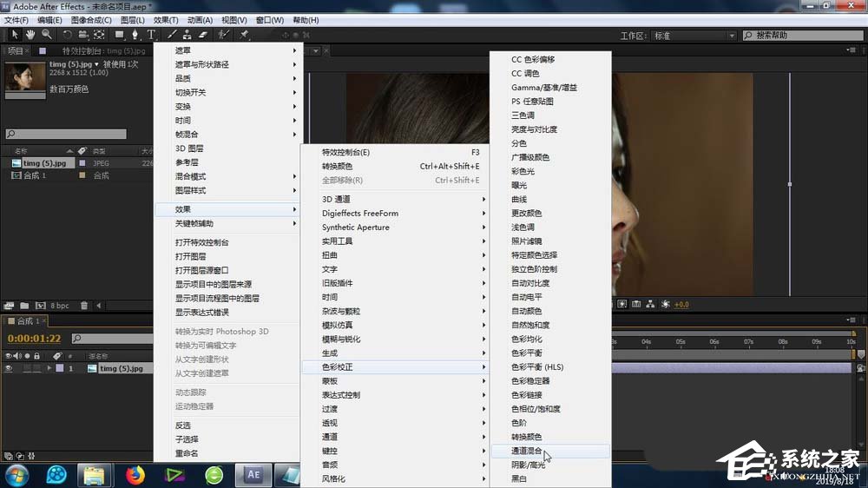Click the 8 bpc color depth button

point(60,306)
